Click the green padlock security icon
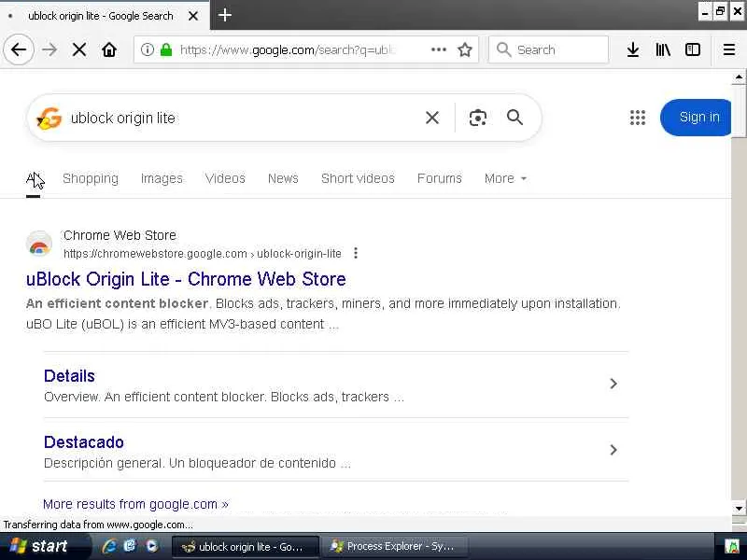The width and height of the screenshot is (747, 560). (x=166, y=49)
